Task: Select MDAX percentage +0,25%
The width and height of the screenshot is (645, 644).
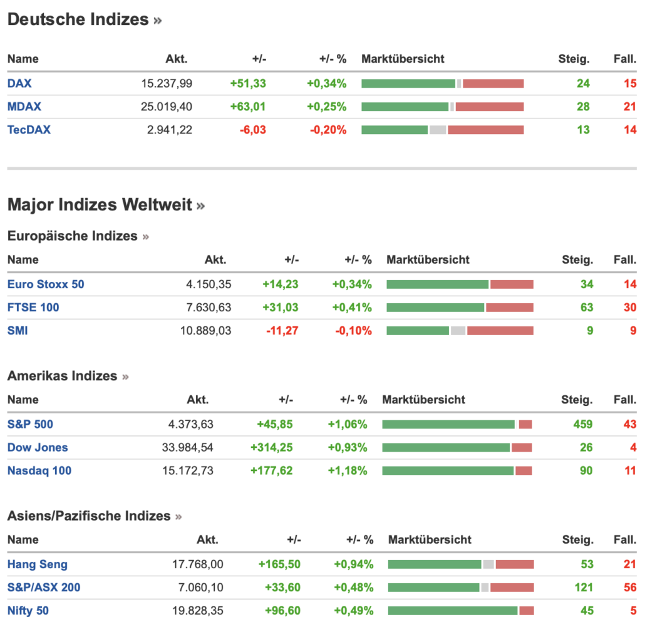Action: (327, 107)
